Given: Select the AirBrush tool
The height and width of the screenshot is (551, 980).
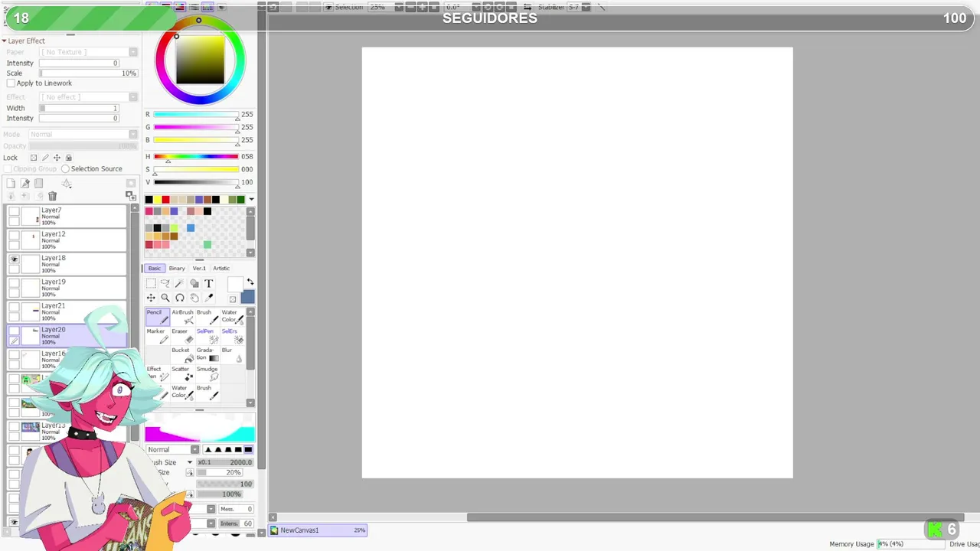Looking at the screenshot, I should tap(182, 317).
